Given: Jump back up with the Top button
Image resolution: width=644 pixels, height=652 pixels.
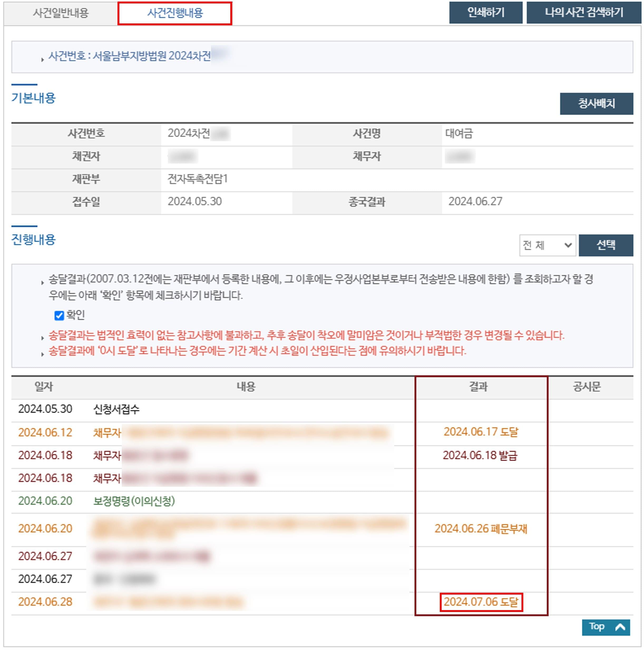Looking at the screenshot, I should (x=606, y=627).
